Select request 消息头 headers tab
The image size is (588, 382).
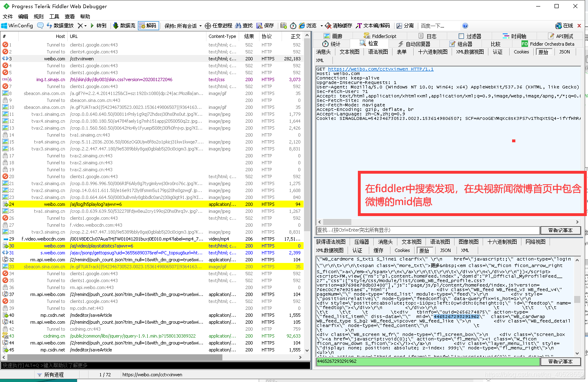pos(324,52)
